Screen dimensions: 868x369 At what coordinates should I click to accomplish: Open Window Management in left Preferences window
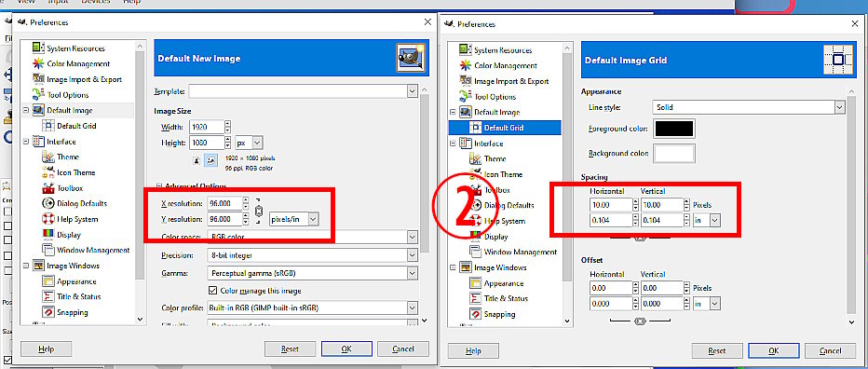tap(93, 250)
